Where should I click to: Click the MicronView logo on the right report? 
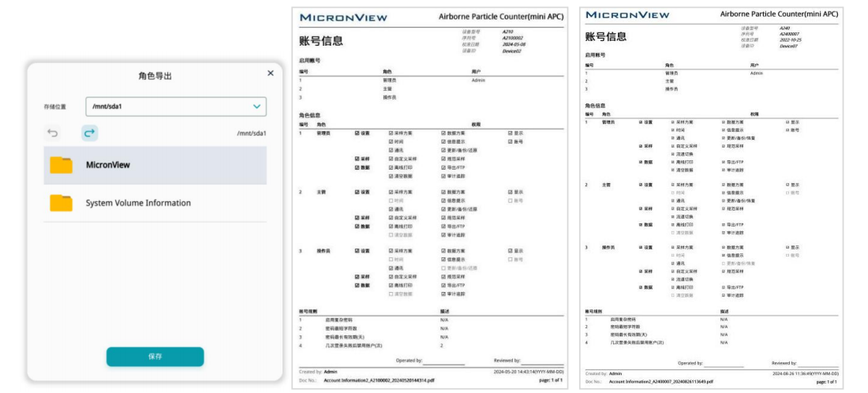[x=627, y=15]
